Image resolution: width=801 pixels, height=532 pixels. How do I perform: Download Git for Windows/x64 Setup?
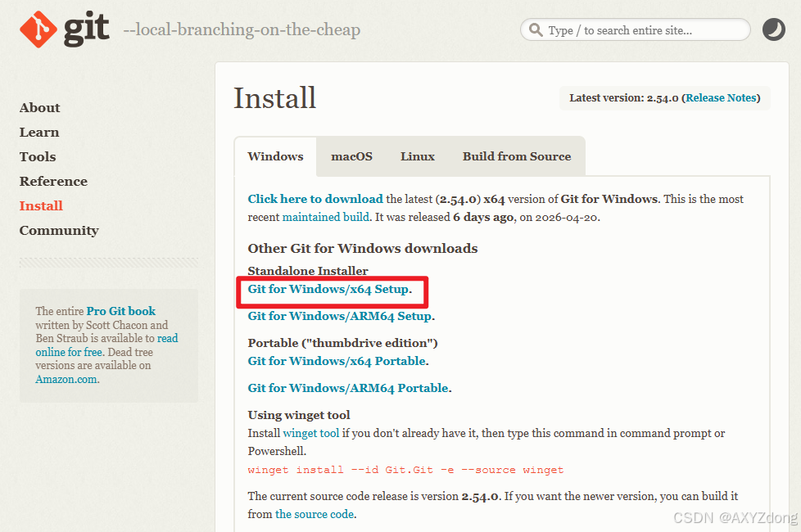point(328,290)
